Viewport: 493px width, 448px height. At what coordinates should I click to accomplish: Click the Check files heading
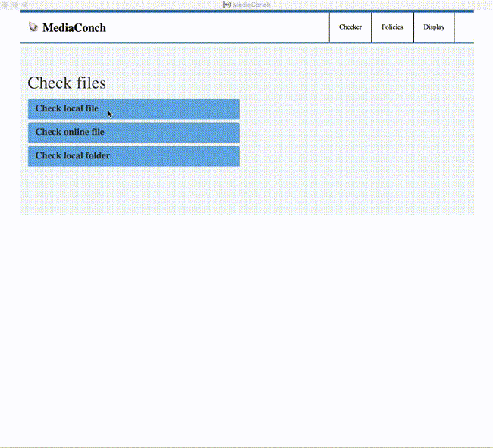(67, 83)
